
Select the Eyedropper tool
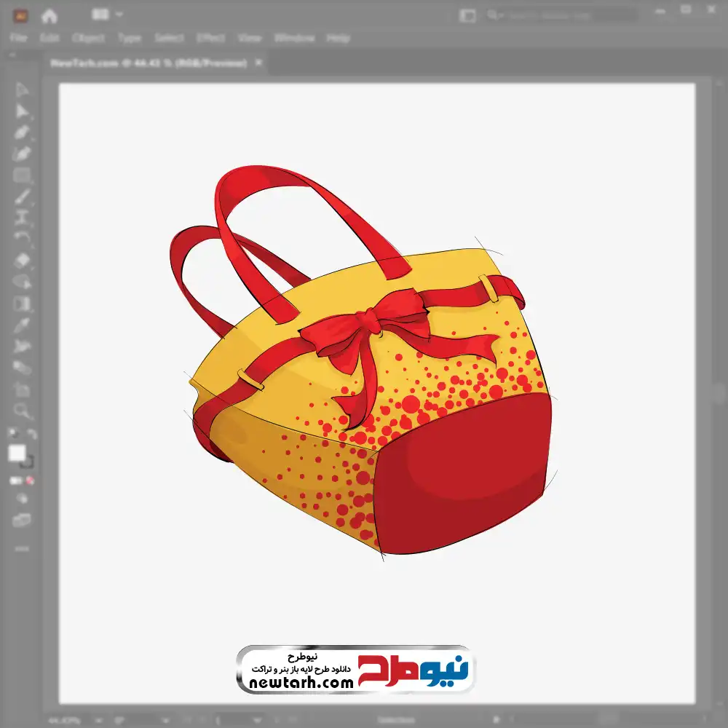pos(22,325)
